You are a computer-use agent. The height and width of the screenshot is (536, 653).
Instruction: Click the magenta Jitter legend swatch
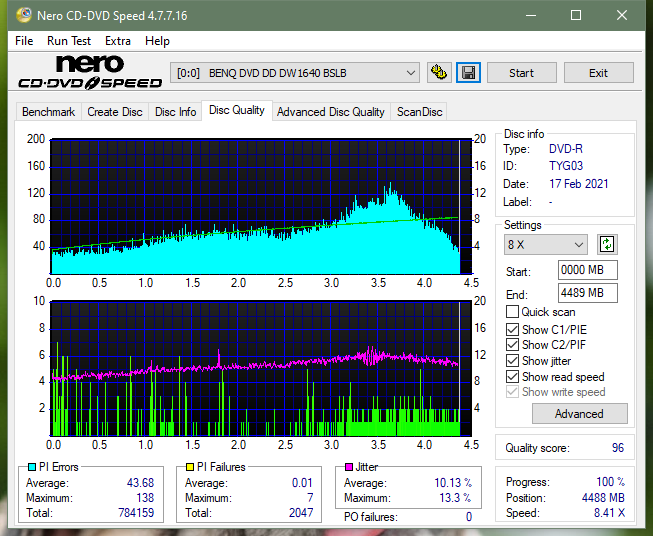point(349,467)
